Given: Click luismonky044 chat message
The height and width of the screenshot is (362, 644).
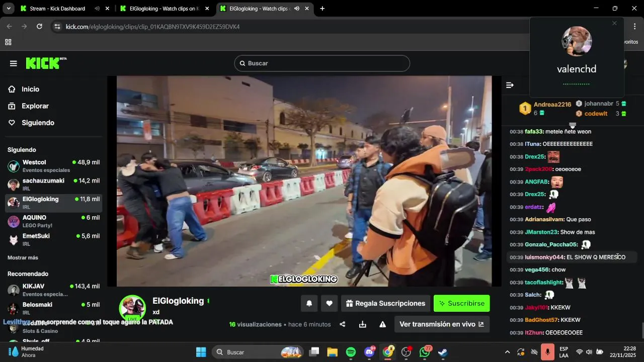Looking at the screenshot, I should [573, 257].
